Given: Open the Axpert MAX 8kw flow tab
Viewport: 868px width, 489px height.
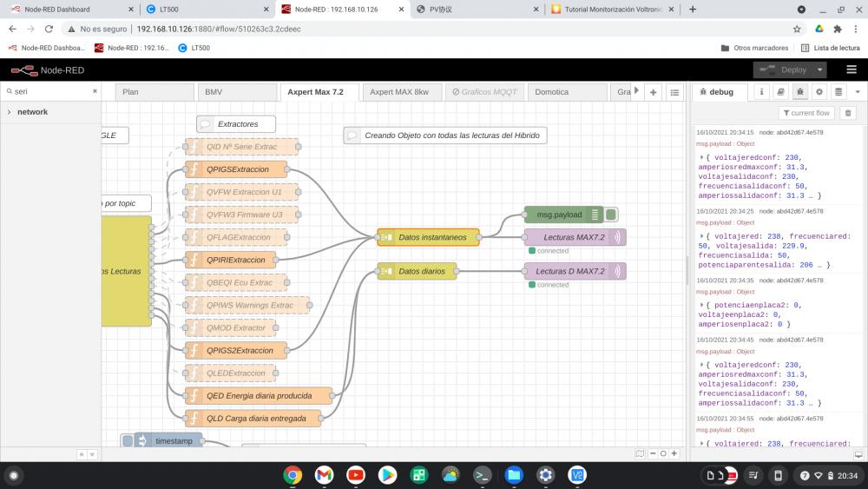Looking at the screenshot, I should (x=402, y=92).
